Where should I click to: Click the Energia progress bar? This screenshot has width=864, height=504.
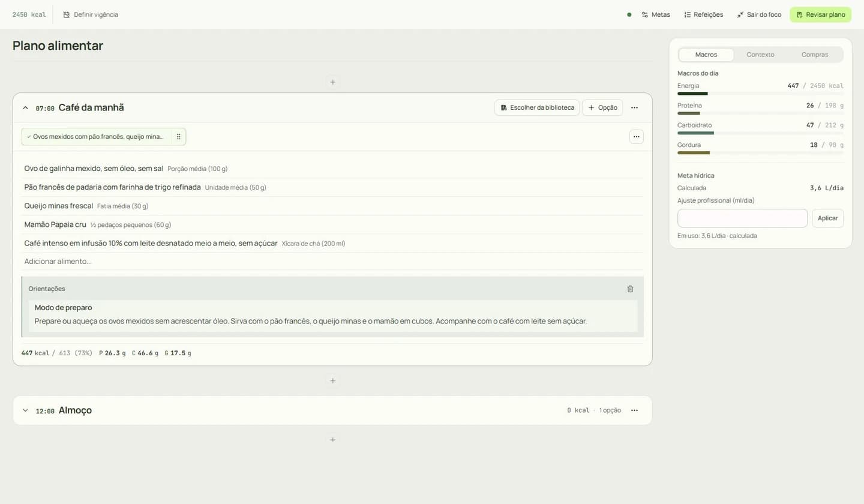(x=760, y=94)
